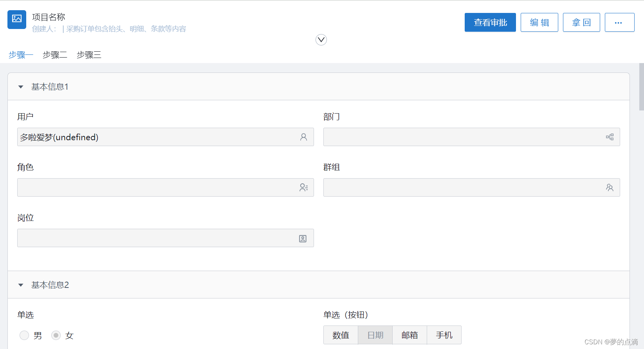Viewport: 644px width, 349px height.
Task: Switch to the 步骤三 tab
Action: click(89, 55)
